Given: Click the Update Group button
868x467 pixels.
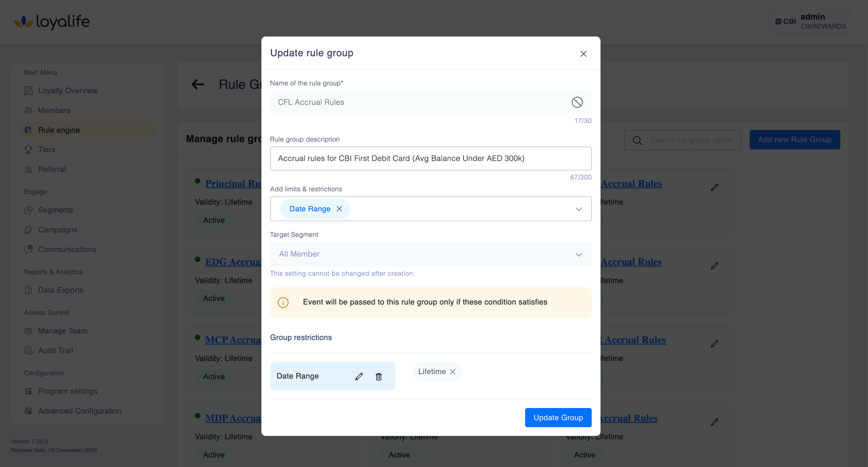Looking at the screenshot, I should (x=558, y=418).
